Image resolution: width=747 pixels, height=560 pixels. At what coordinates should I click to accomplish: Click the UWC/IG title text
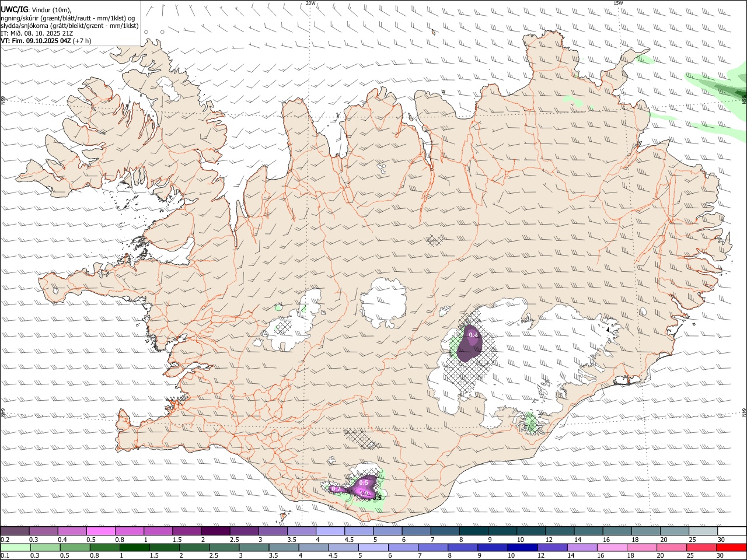[x=14, y=10]
